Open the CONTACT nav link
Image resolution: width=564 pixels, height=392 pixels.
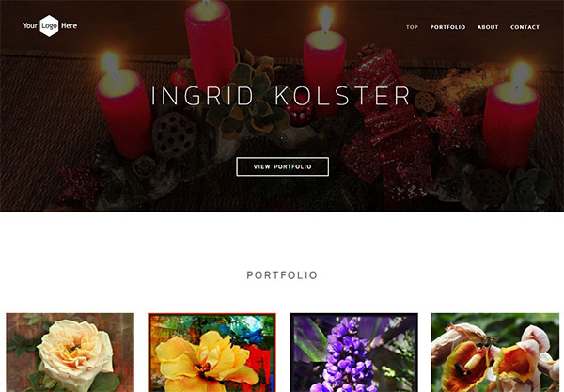coord(525,27)
